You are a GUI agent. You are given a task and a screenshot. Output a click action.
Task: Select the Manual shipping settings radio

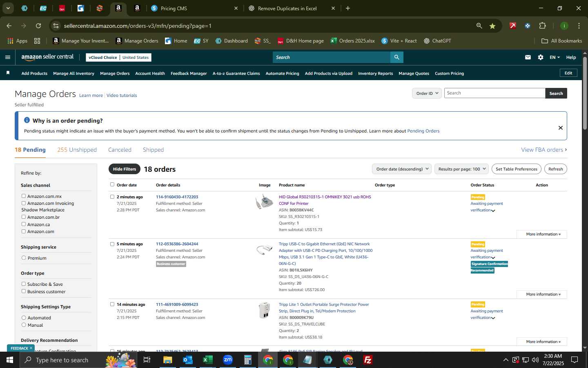tap(24, 325)
